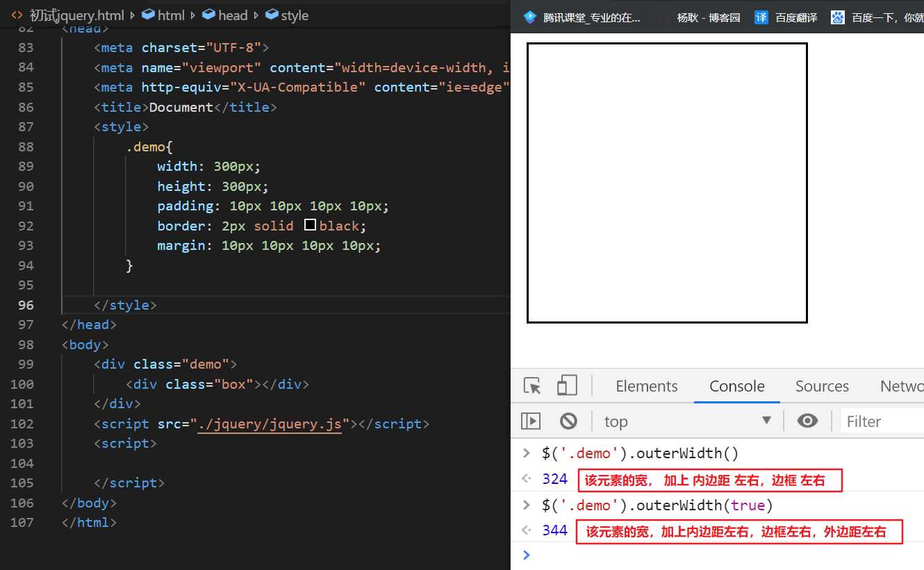This screenshot has height=570, width=924.
Task: Click the closing </style> tag on line 96
Action: point(125,305)
